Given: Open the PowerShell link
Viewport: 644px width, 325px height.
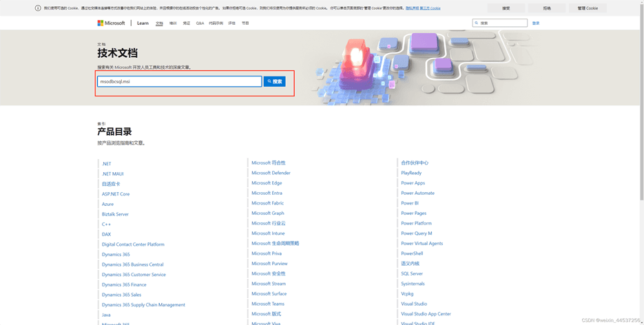Looking at the screenshot, I should point(412,253).
